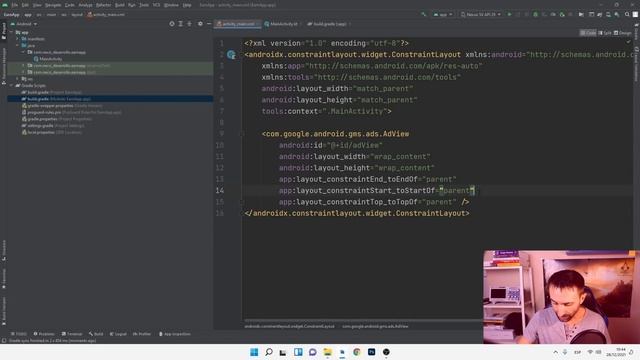Expand the res folder
Viewport: 640px width, 360px height.
click(18, 79)
